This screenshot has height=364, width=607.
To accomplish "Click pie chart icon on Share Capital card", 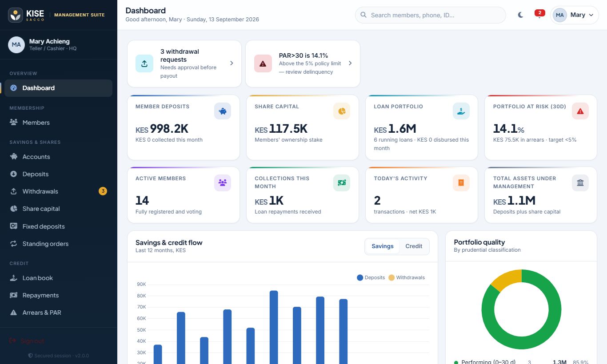I will tap(342, 111).
